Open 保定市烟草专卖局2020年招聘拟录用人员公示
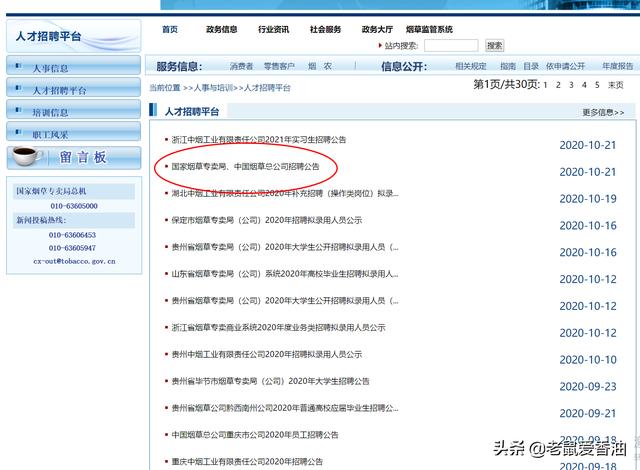Image resolution: width=640 pixels, height=470 pixels. tap(267, 220)
